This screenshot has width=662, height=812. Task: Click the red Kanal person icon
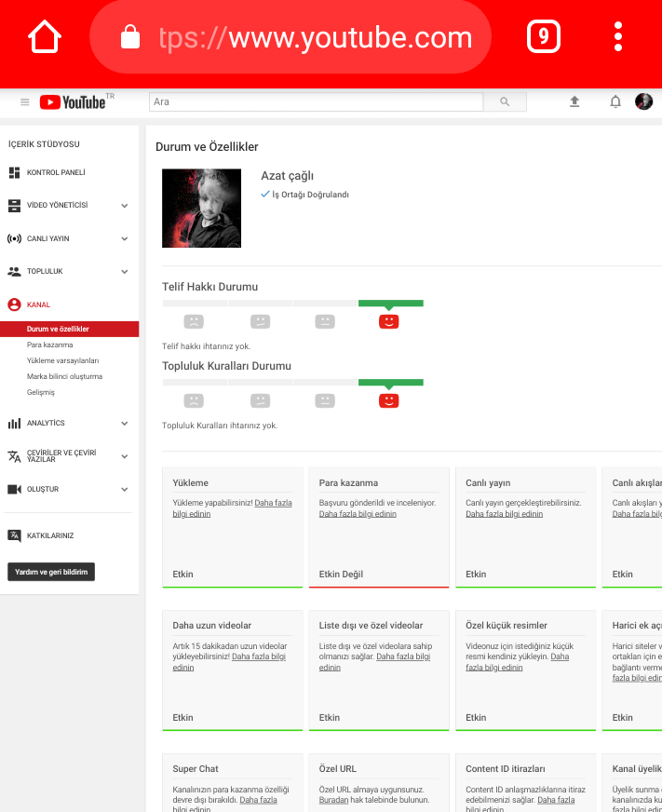tap(15, 304)
